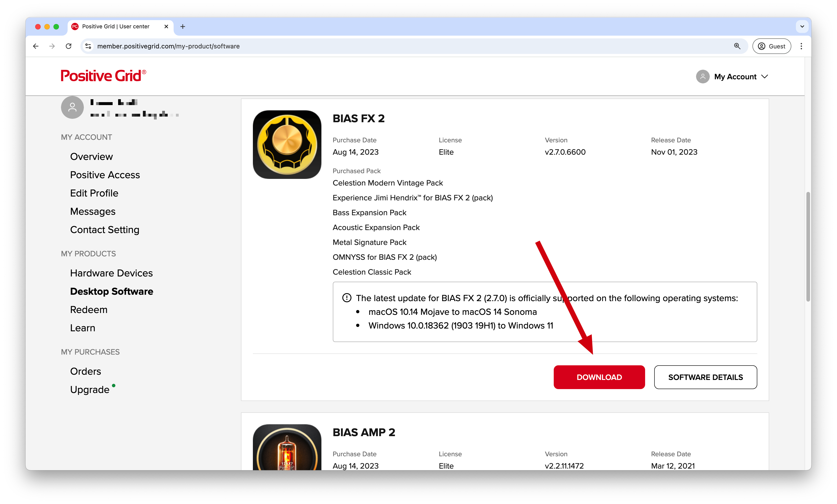Viewport: 837px width, 504px height.
Task: Click Experience Jimi Hendrix pack entry
Action: click(x=413, y=198)
